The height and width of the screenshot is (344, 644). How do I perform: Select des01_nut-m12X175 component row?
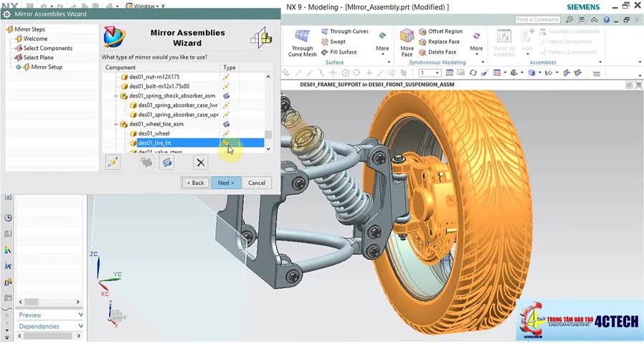[183, 77]
